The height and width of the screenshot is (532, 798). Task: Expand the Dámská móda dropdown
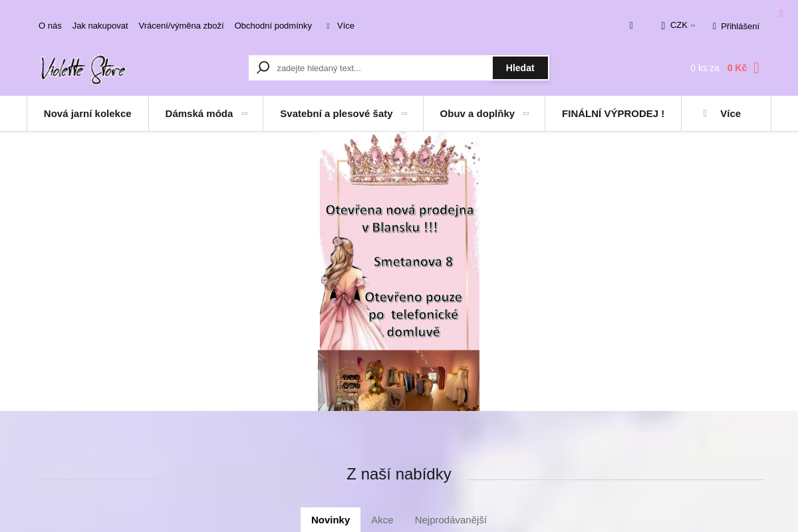pos(199,113)
